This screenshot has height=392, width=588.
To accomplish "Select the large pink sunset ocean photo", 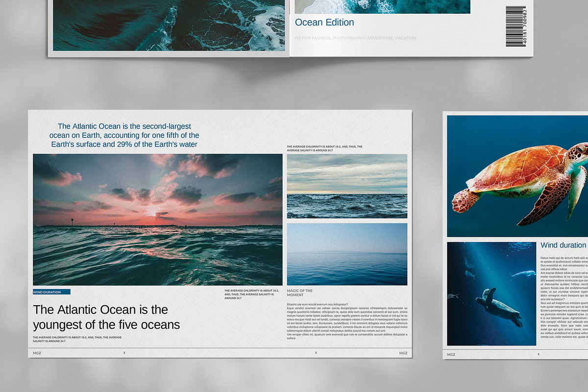I will [x=158, y=220].
